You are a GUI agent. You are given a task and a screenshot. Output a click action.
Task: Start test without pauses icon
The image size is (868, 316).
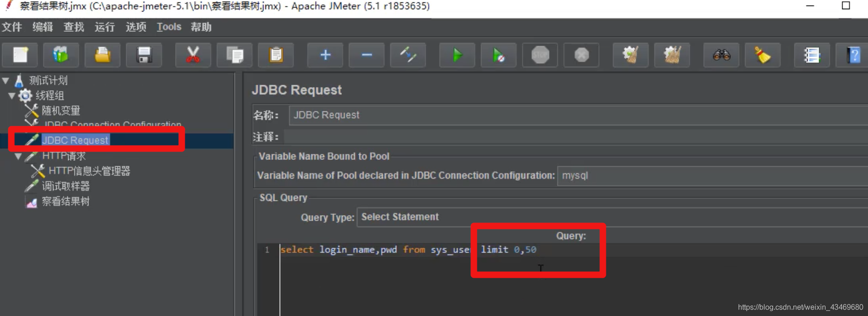[499, 55]
